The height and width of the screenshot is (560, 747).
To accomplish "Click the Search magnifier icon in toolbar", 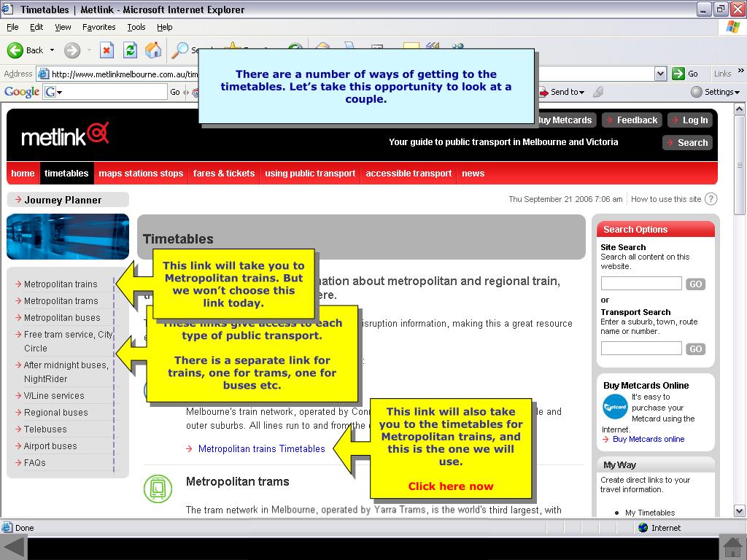I will pyautogui.click(x=179, y=50).
